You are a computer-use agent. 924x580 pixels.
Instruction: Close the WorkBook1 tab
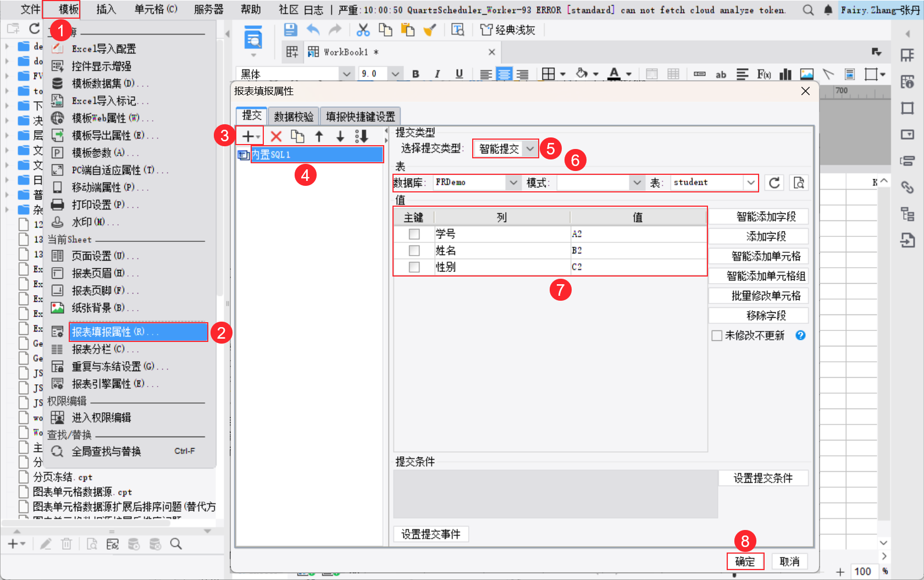(x=491, y=52)
